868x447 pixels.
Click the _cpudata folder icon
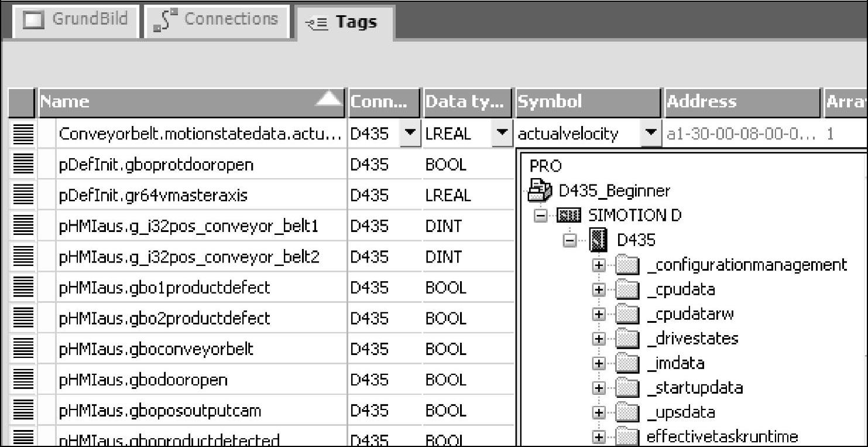[x=628, y=289]
